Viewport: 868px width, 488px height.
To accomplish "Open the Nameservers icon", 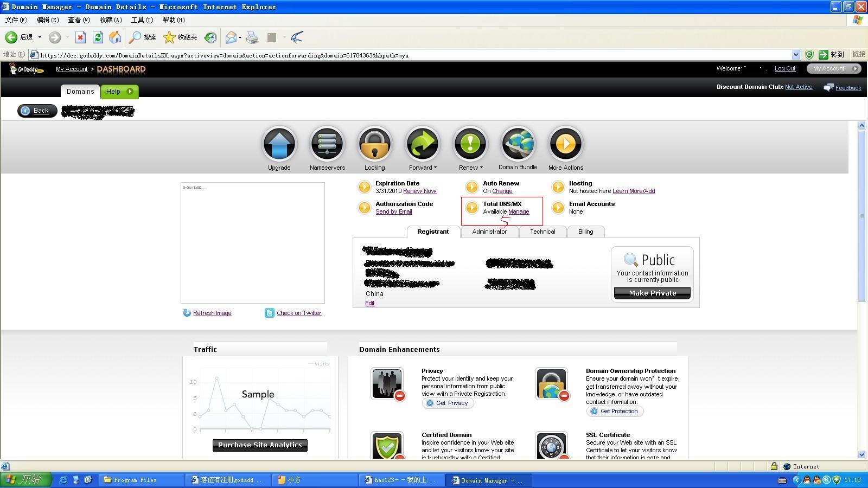I will (327, 144).
